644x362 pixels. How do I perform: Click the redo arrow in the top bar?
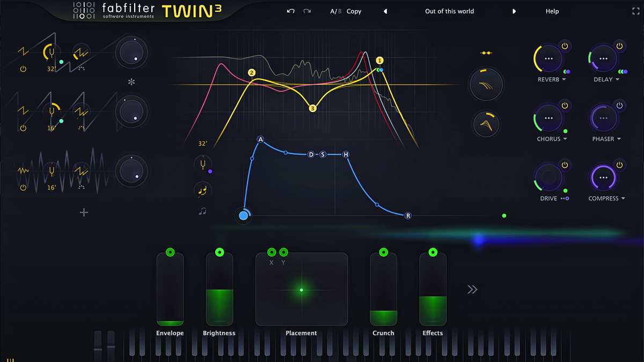click(307, 11)
